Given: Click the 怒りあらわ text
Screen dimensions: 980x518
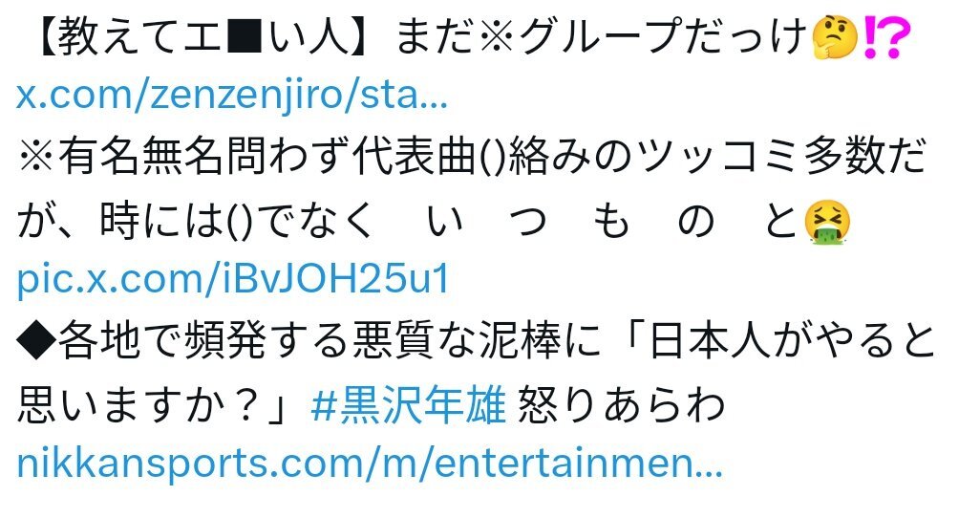Looking at the screenshot, I should tap(622, 404).
